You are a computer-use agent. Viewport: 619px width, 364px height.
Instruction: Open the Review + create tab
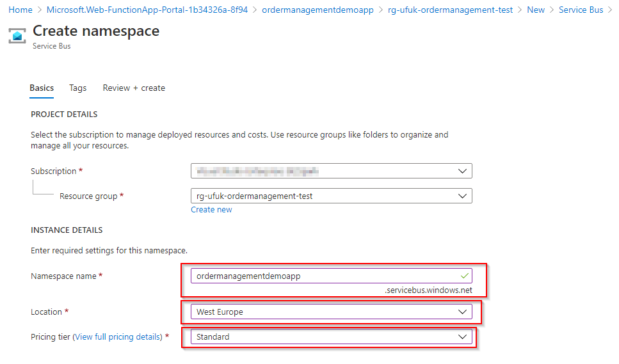click(134, 88)
